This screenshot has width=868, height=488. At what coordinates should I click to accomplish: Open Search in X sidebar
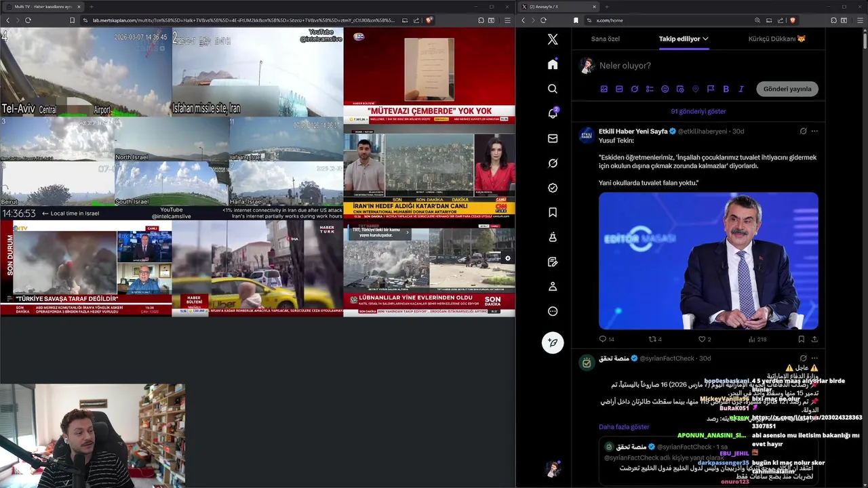pos(553,89)
